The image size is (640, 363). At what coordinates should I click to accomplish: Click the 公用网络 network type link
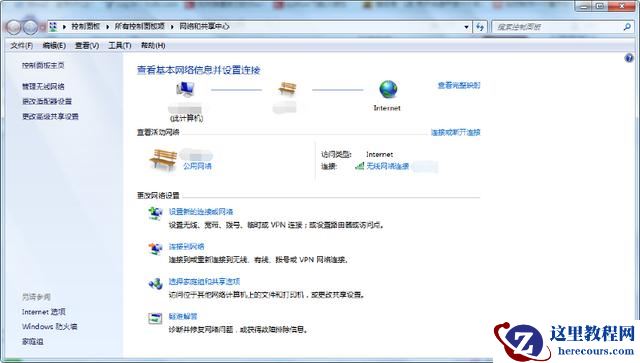pos(198,166)
